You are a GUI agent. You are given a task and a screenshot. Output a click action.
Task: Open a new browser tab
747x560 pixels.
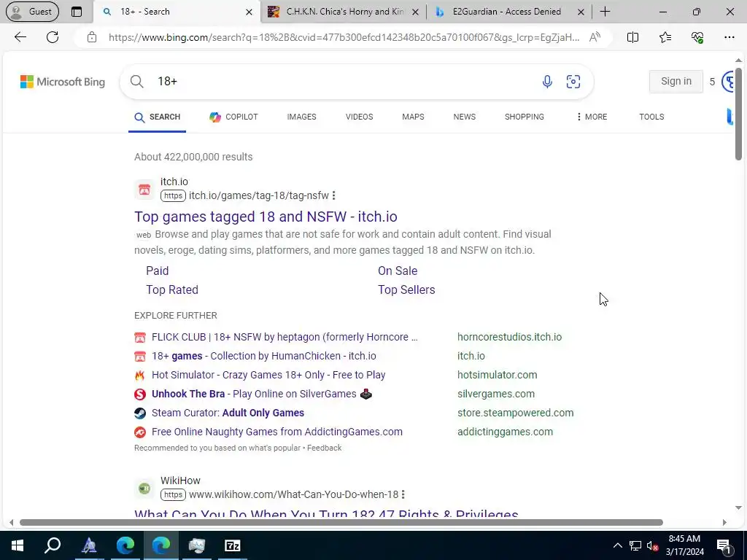(x=605, y=12)
